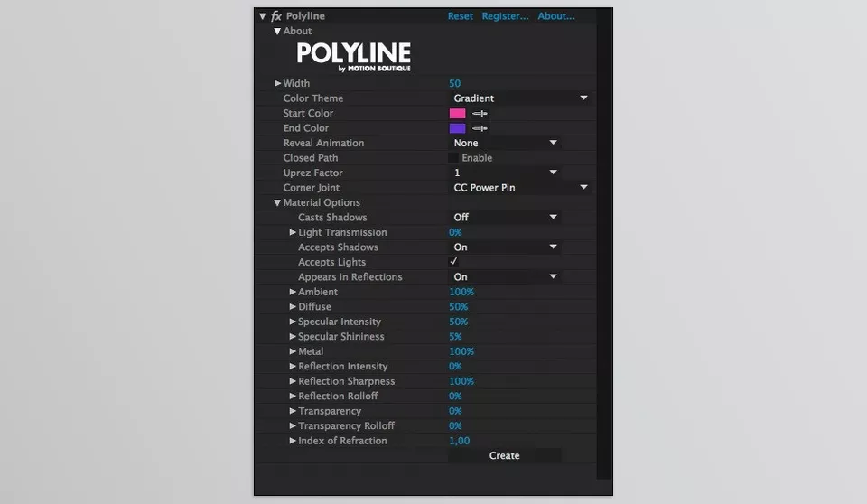Click the Reflection Sharpness 100% value

(x=461, y=381)
